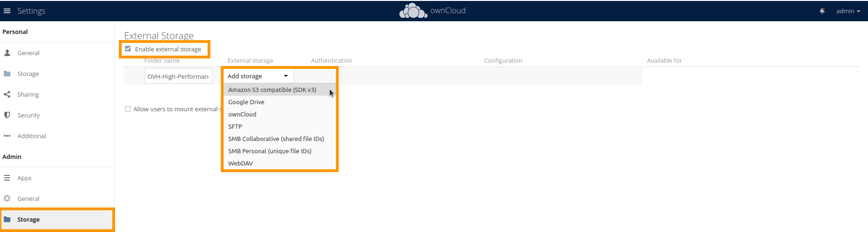Open the Admin Storage folder icon

tap(7, 219)
